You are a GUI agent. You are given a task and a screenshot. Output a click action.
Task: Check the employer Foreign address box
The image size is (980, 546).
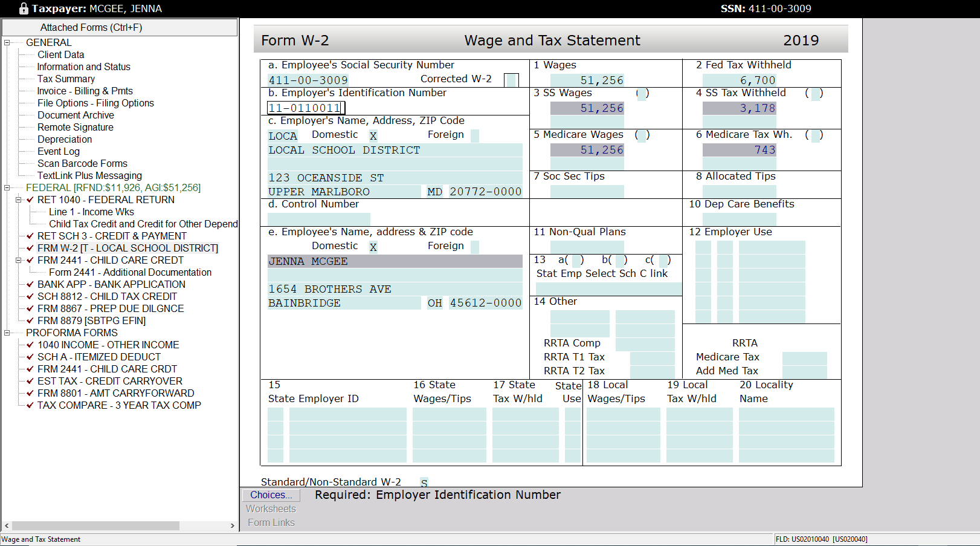point(474,135)
